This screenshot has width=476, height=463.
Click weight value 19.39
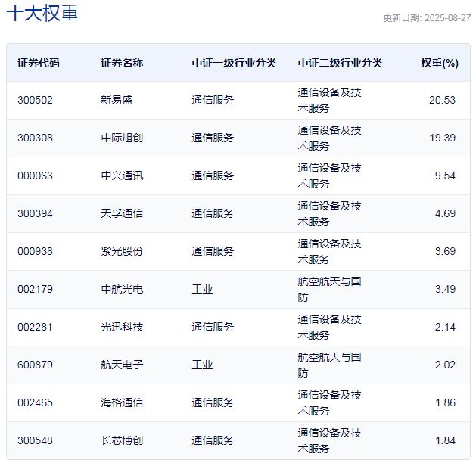pyautogui.click(x=442, y=138)
